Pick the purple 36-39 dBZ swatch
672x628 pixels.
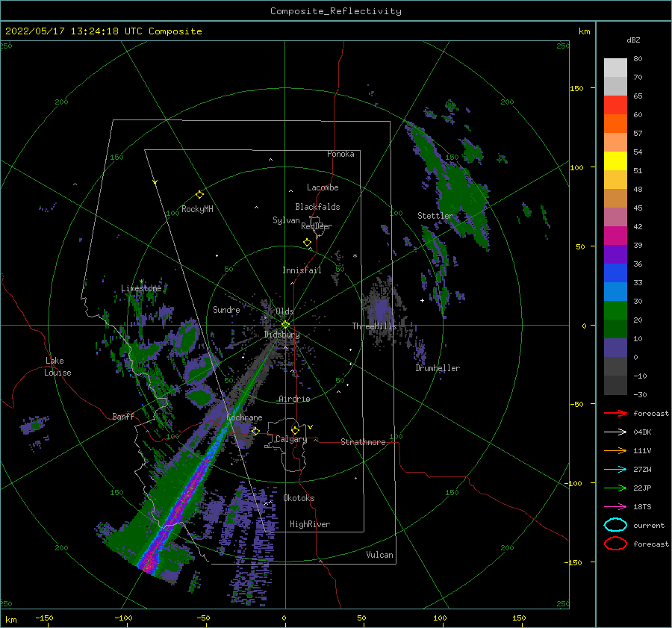(x=615, y=255)
